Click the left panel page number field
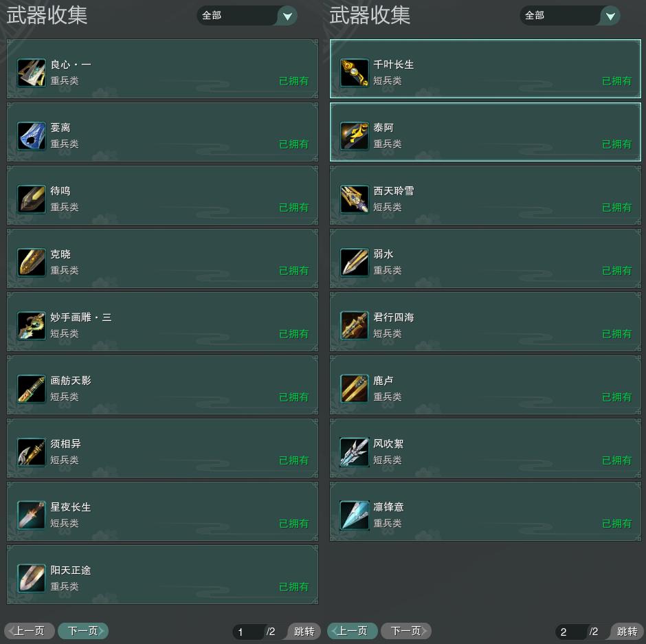Screen dimensions: 646x644 248,632
